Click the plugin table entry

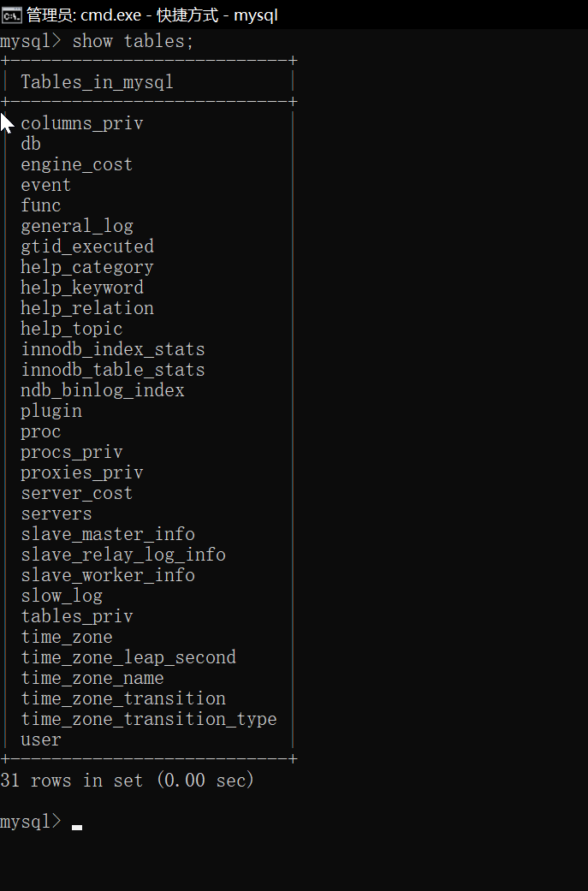click(x=51, y=411)
